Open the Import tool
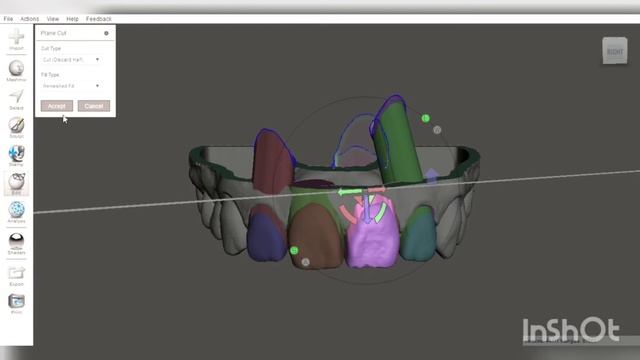 click(16, 40)
